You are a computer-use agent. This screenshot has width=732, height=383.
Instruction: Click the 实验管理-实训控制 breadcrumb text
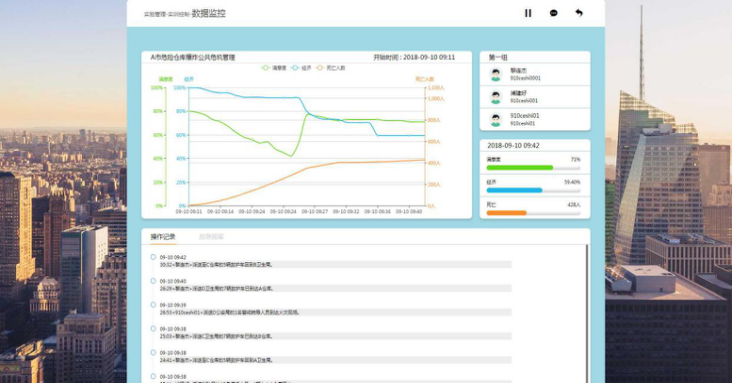(167, 14)
